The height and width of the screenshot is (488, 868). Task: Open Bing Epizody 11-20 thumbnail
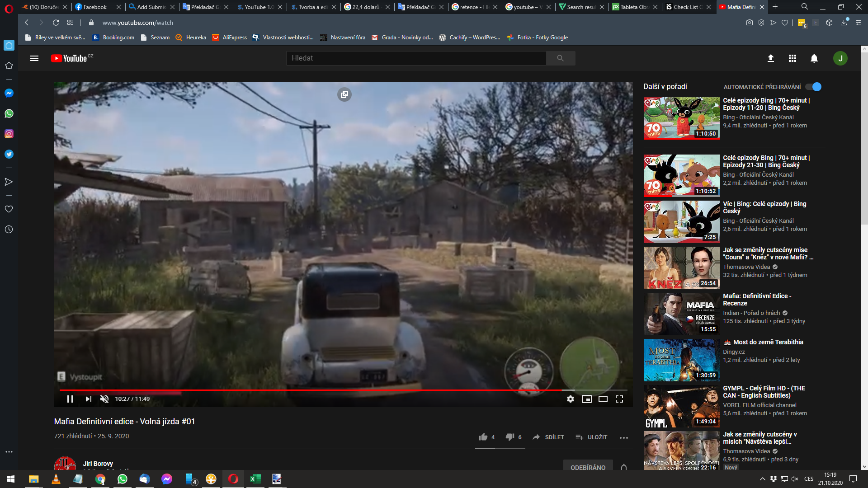click(x=681, y=118)
